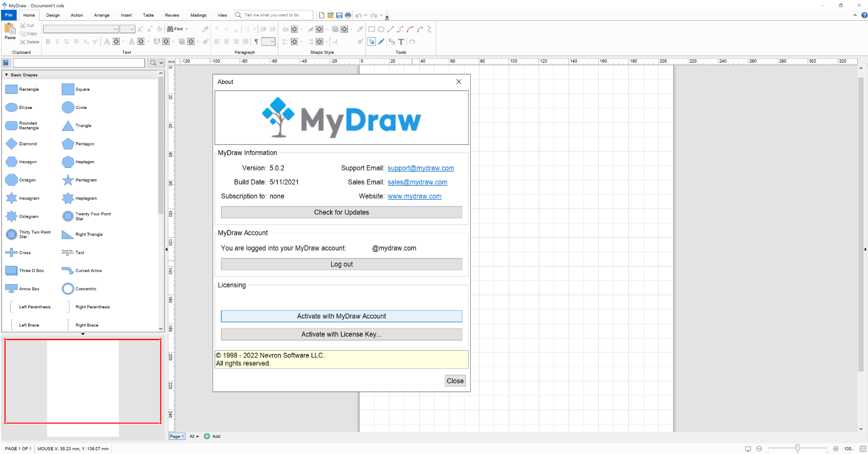Open the font family combo box
Viewport: 868px width, 454px height.
(x=81, y=29)
